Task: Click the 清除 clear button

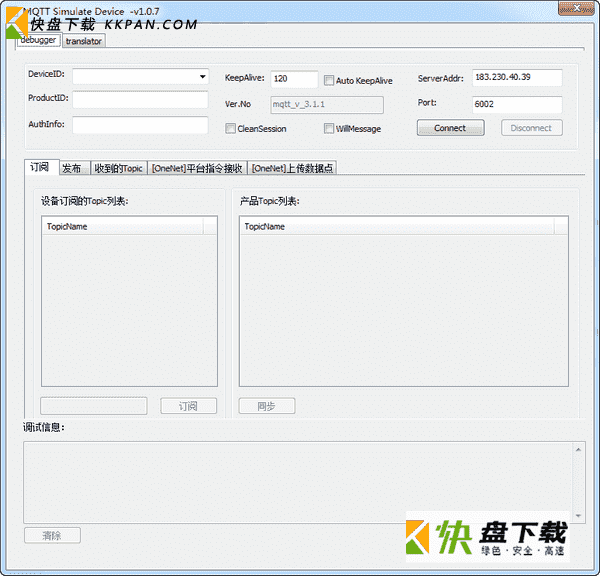Action: tap(52, 535)
